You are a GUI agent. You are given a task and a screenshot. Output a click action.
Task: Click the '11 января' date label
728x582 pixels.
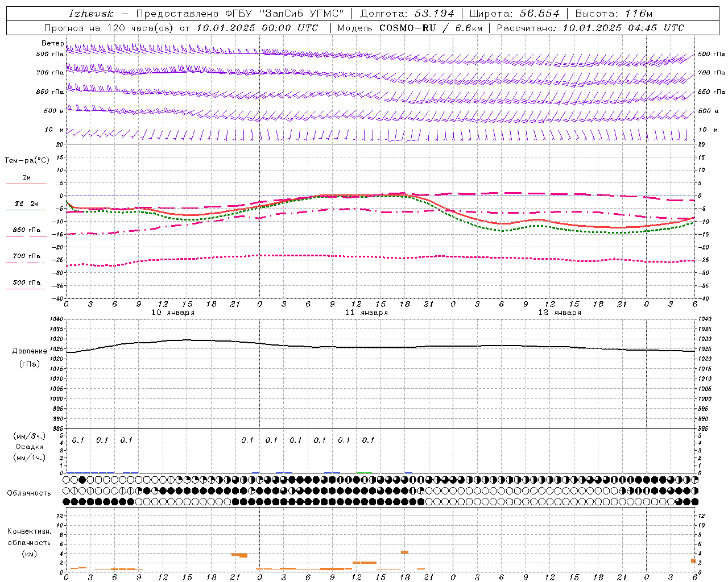pyautogui.click(x=366, y=313)
